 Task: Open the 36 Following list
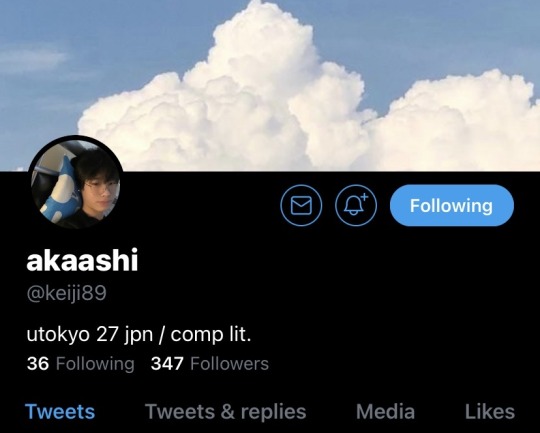[81, 364]
